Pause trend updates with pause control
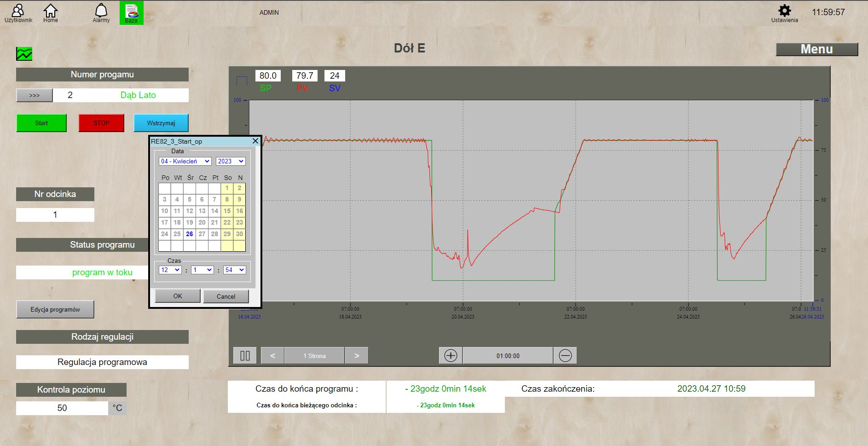Image resolution: width=868 pixels, height=446 pixels. coord(244,355)
